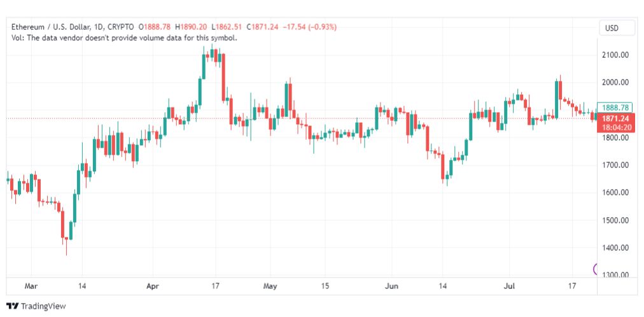Select the Jun label on time axis
Image resolution: width=644 pixels, height=317 pixels.
click(391, 286)
